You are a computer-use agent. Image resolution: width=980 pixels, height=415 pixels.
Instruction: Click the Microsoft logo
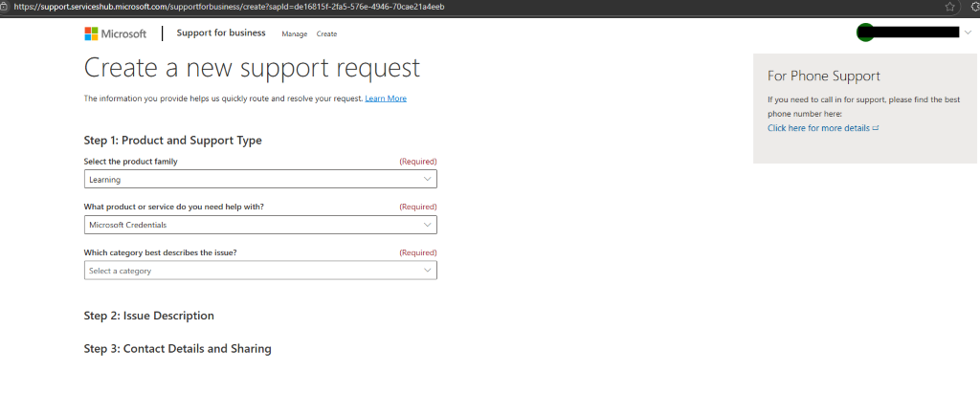(116, 33)
